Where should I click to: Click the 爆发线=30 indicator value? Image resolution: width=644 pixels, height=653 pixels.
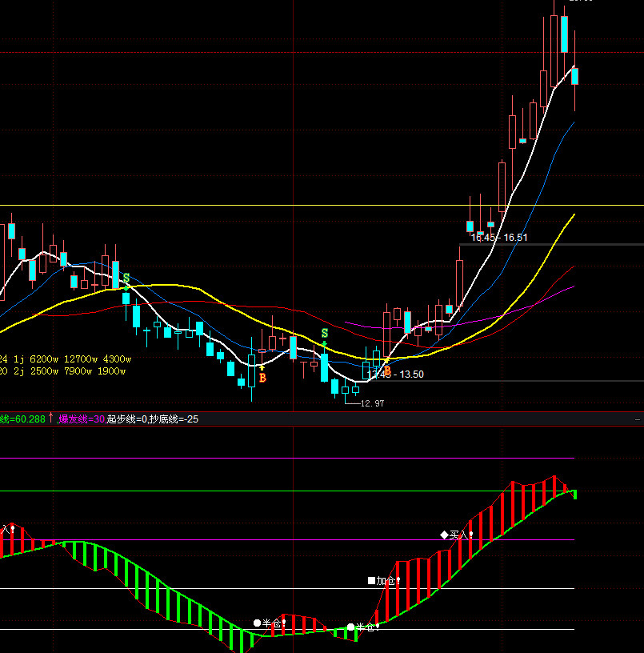click(x=82, y=419)
